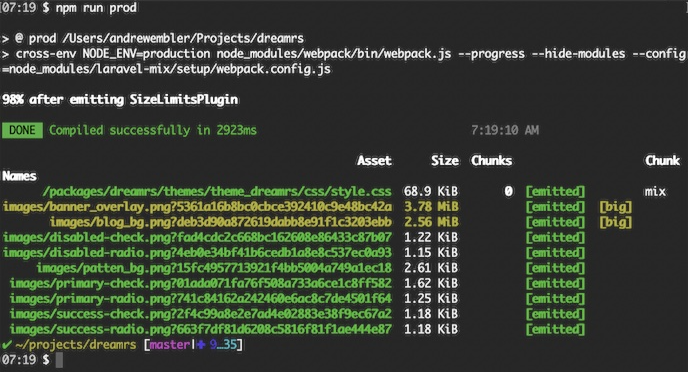Click the '1.62 KiB' size value

pyautogui.click(x=431, y=283)
